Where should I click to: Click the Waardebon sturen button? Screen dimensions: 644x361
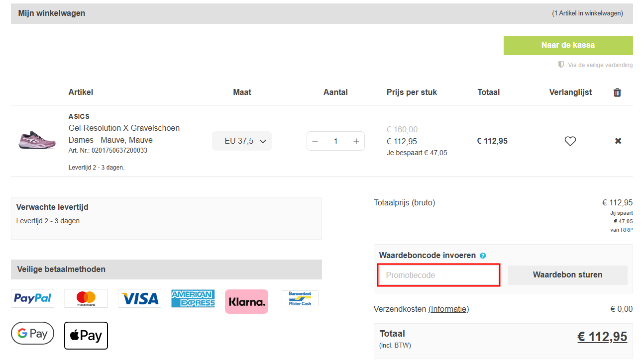[x=568, y=275]
